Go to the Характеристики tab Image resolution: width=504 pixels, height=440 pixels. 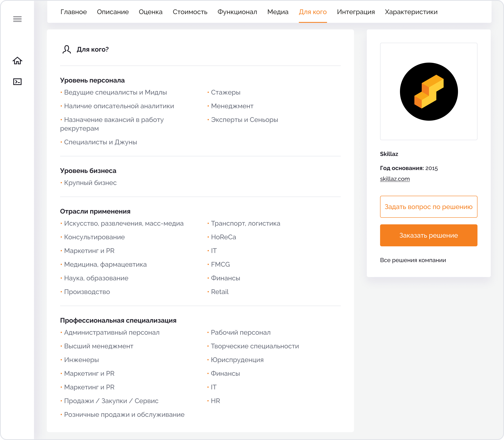pyautogui.click(x=411, y=12)
